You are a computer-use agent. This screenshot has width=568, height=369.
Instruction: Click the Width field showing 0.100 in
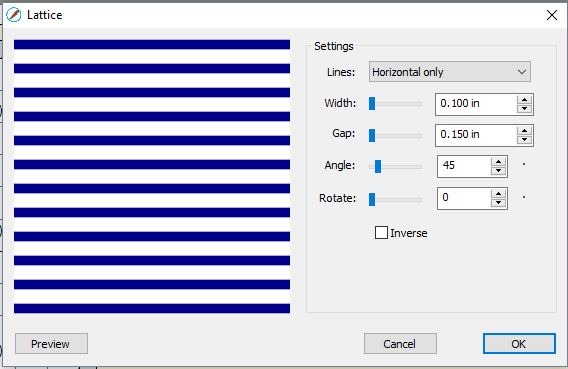(476, 104)
